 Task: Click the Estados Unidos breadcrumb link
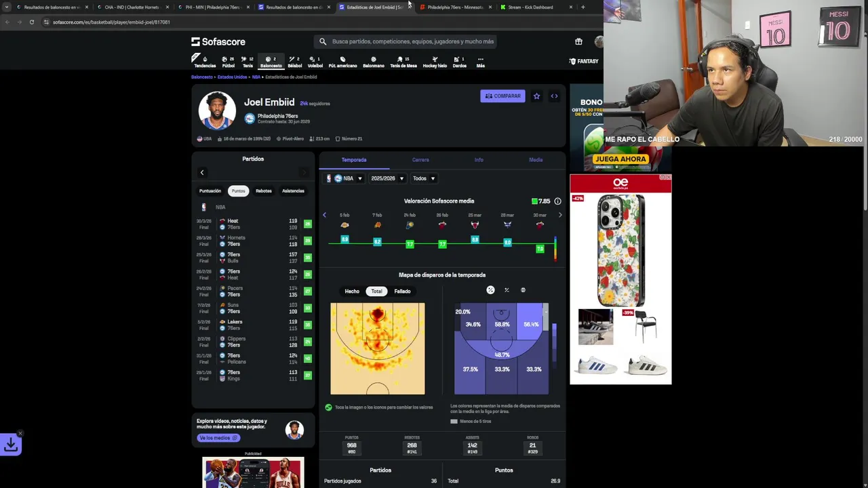tap(232, 77)
